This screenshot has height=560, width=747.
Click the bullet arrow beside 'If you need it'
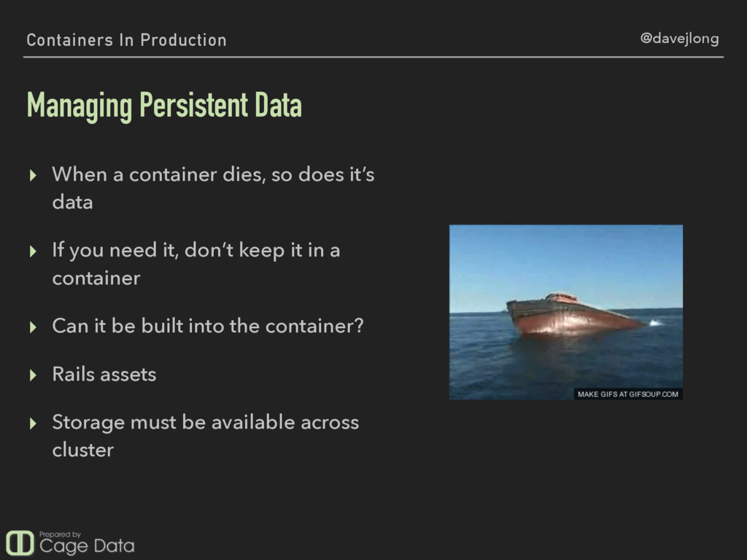tap(33, 251)
